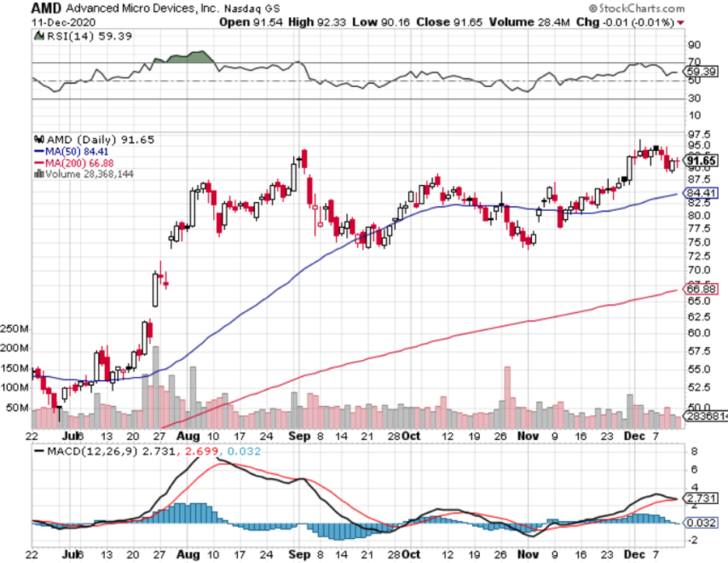Click the RSI(14) indicator icon
The height and width of the screenshot is (563, 728).
pos(39,36)
